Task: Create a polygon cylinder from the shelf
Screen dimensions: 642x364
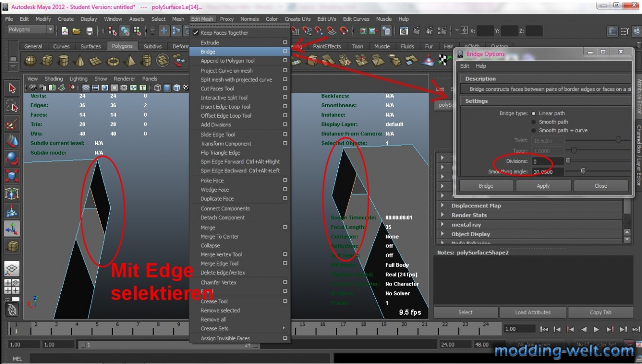Action: (63, 61)
